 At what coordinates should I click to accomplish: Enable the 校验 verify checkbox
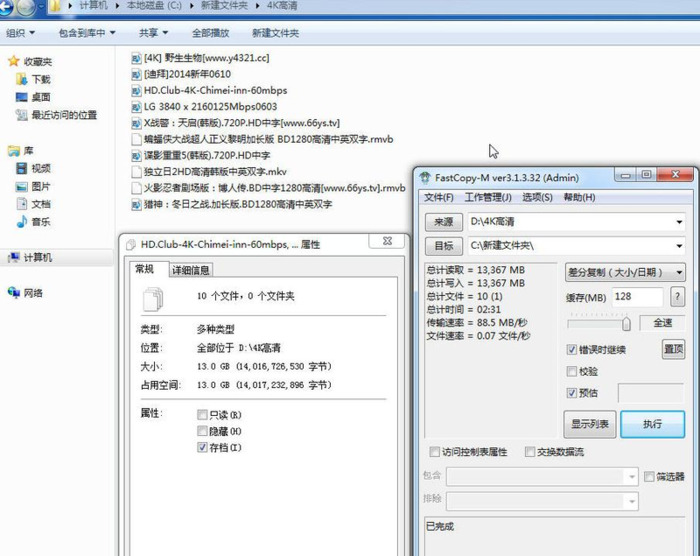point(571,371)
